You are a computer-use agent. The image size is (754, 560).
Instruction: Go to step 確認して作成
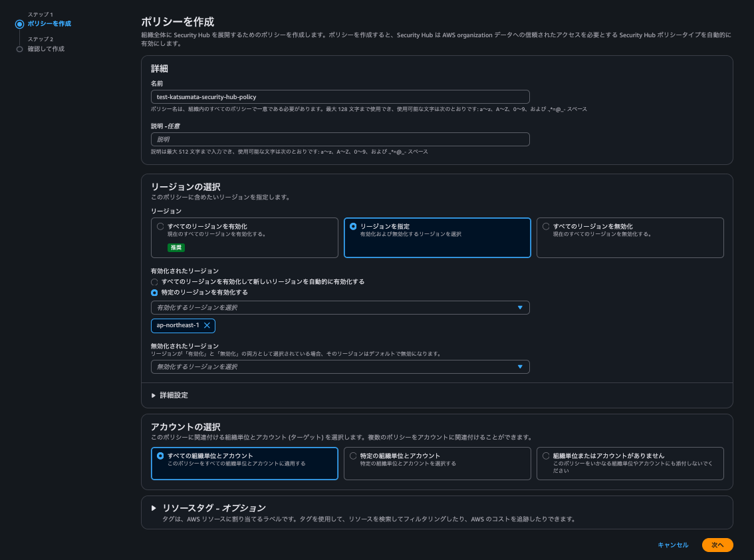click(46, 49)
